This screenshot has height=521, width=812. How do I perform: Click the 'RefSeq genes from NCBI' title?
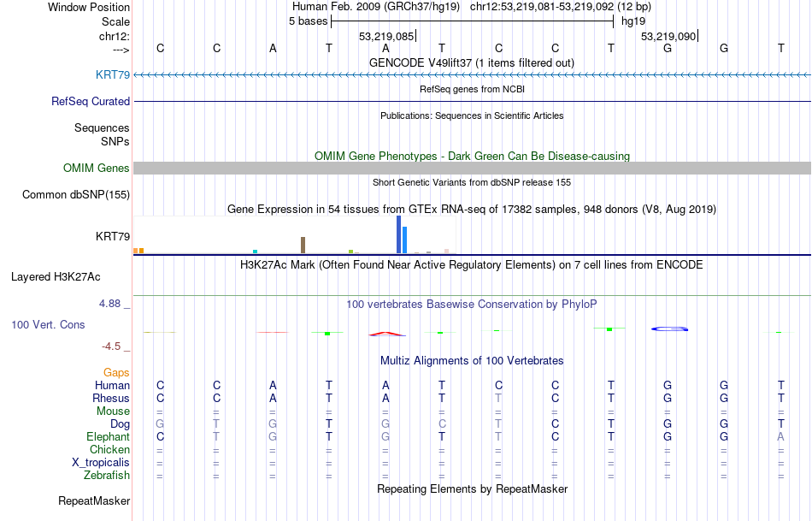472,89
